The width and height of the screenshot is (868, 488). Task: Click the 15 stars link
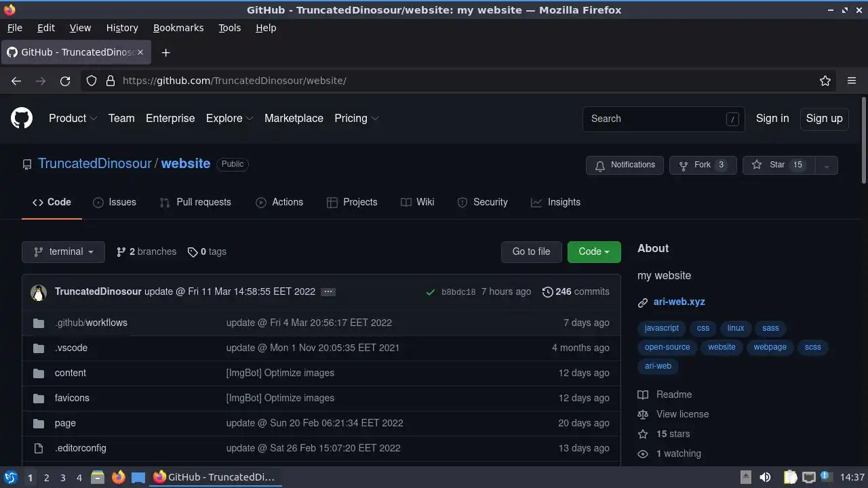click(664, 434)
